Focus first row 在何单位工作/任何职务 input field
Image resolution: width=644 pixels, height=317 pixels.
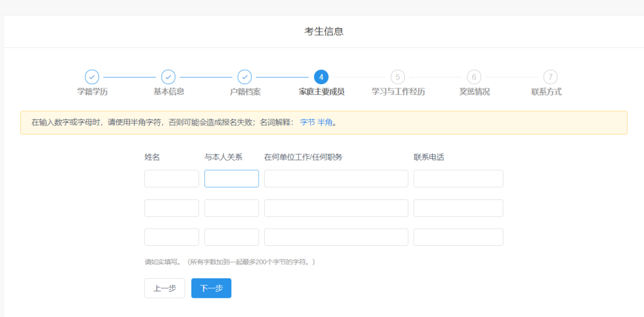tap(336, 179)
